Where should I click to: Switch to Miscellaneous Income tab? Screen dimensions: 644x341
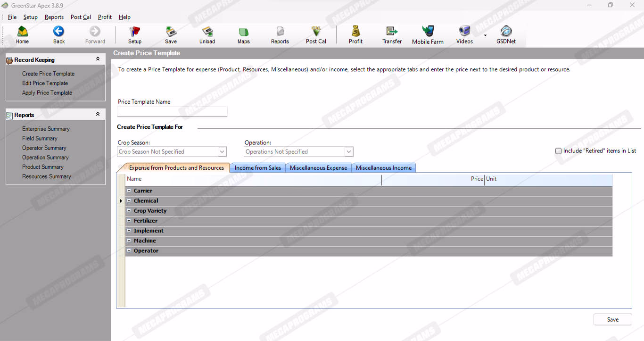[384, 168]
